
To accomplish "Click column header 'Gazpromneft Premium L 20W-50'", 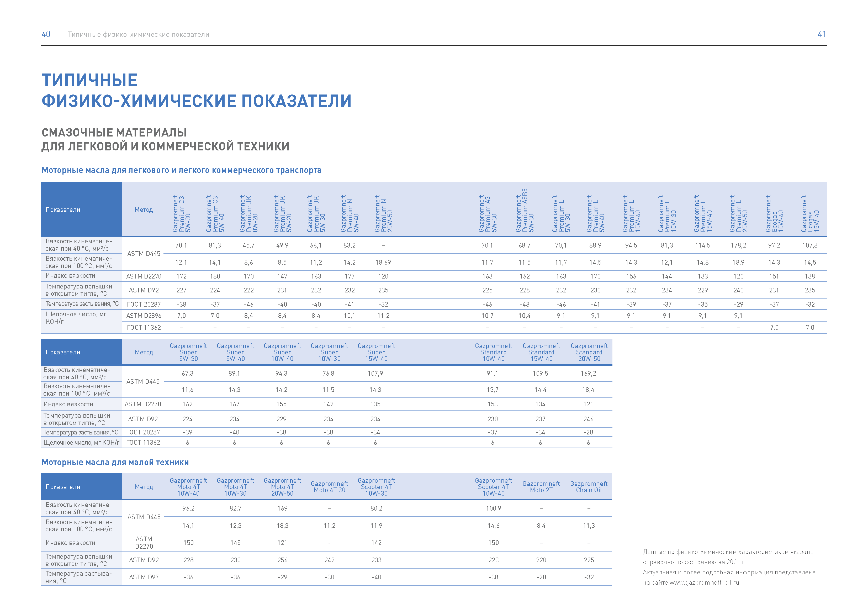I will click(738, 213).
